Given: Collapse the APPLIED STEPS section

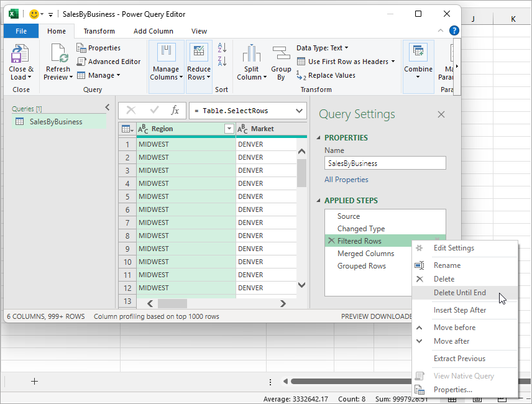Looking at the screenshot, I should tap(318, 201).
